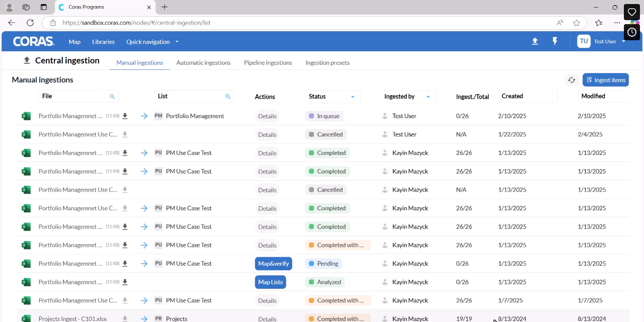Open the Quick navigation dropdown
644x322 pixels.
tap(152, 42)
